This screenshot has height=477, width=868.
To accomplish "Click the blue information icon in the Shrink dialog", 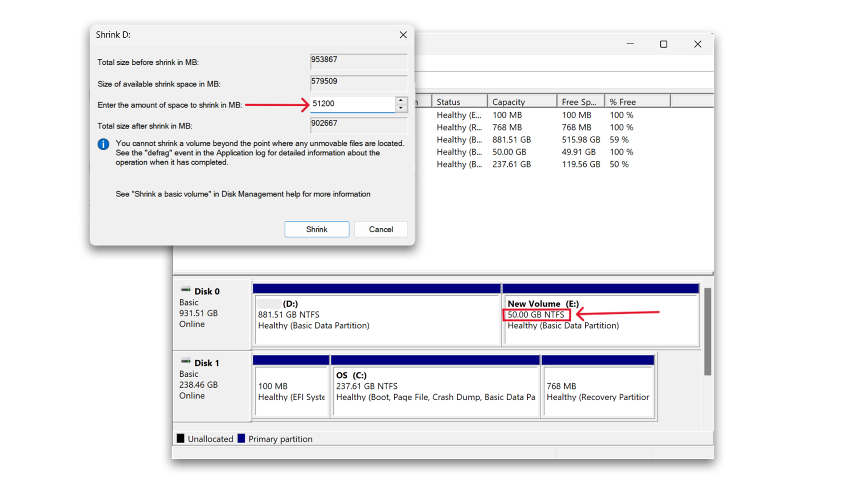I will point(103,144).
